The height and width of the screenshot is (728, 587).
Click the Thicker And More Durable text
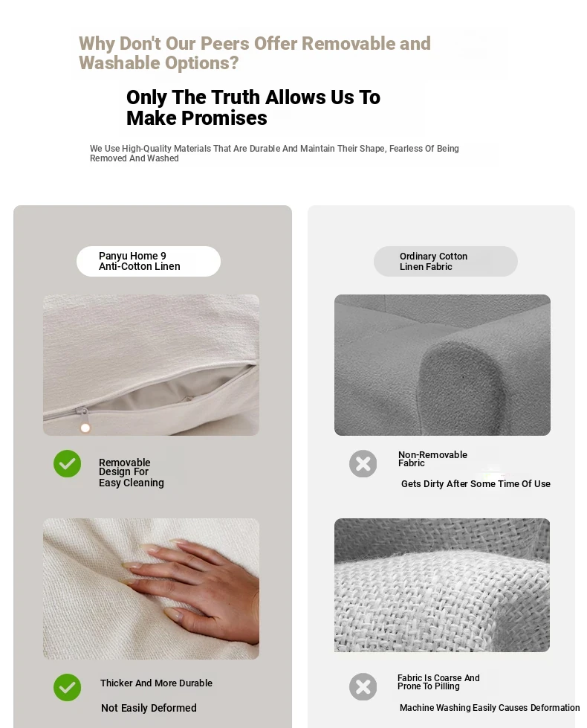[156, 683]
